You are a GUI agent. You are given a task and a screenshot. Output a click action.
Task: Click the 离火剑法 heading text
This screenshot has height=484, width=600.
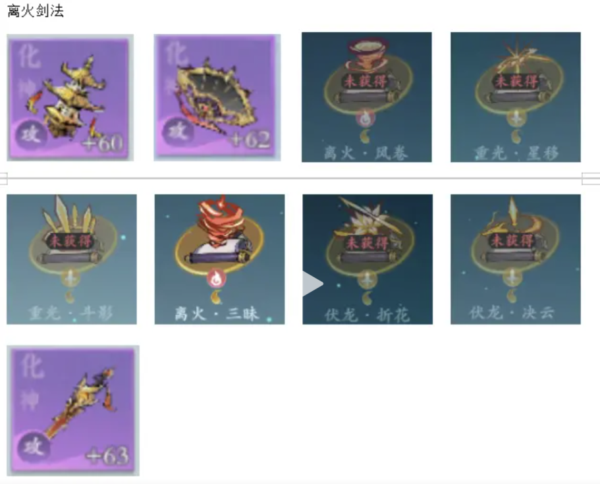[36, 11]
